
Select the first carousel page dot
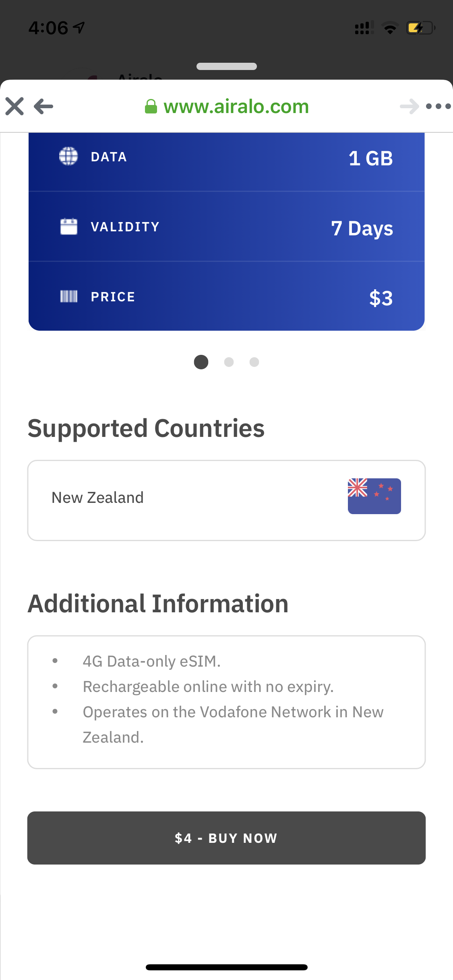coord(201,362)
